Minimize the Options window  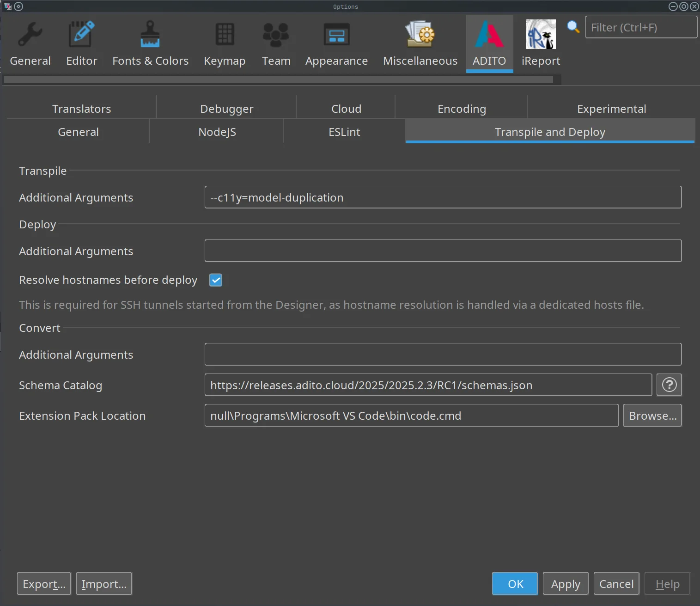(x=673, y=6)
